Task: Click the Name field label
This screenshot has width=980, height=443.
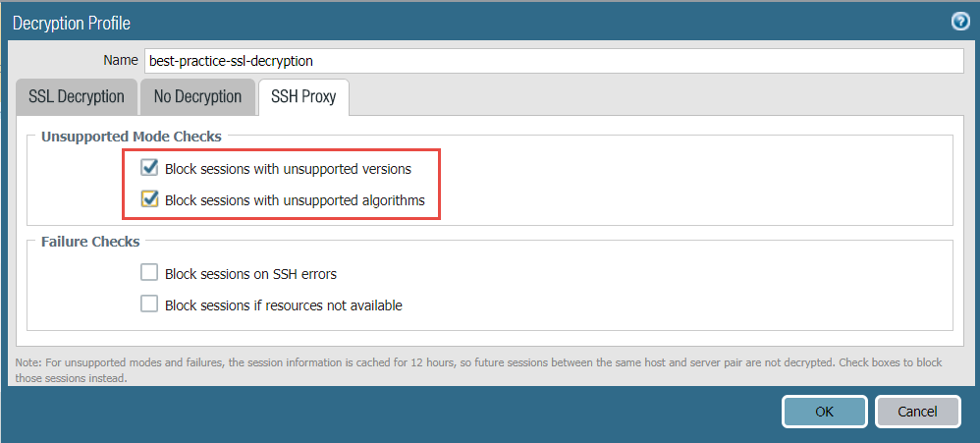Action: pyautogui.click(x=121, y=61)
